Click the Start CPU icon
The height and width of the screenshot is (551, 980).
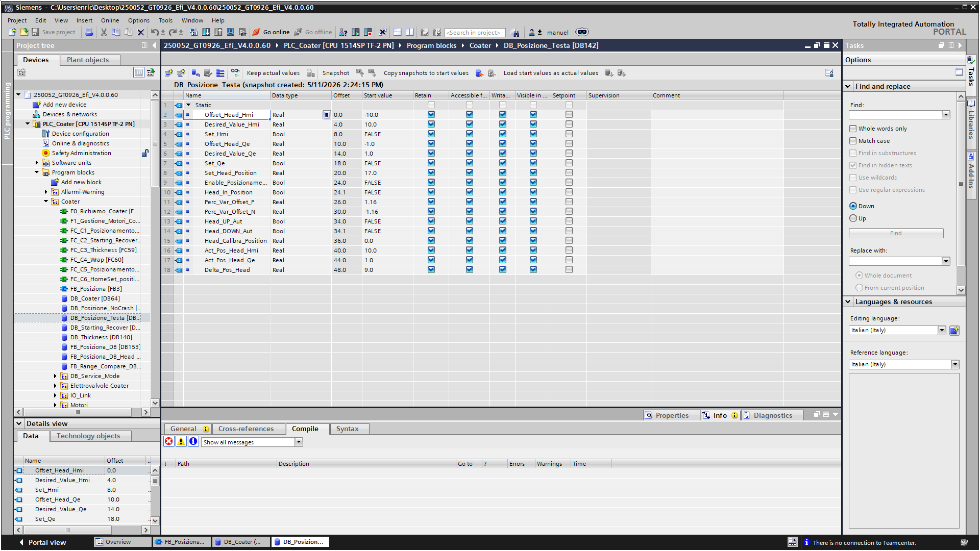[x=356, y=32]
